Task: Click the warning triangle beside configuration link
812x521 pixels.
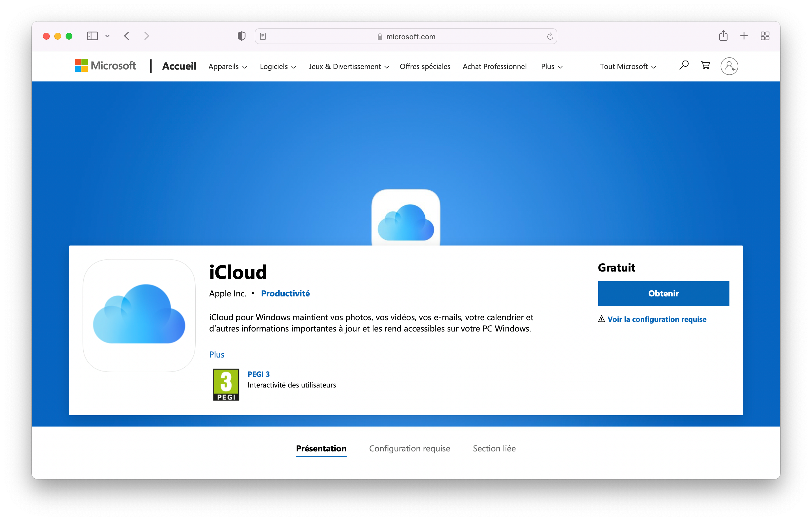Action: (601, 319)
